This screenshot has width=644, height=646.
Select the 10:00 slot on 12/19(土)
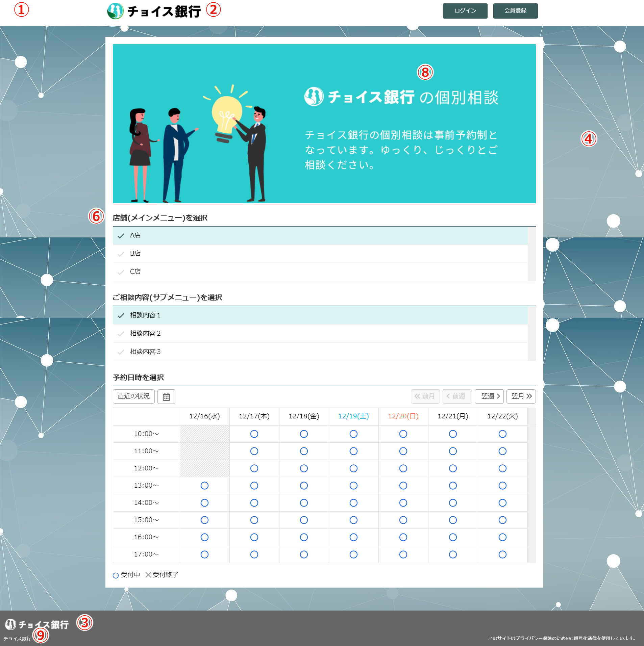(353, 434)
